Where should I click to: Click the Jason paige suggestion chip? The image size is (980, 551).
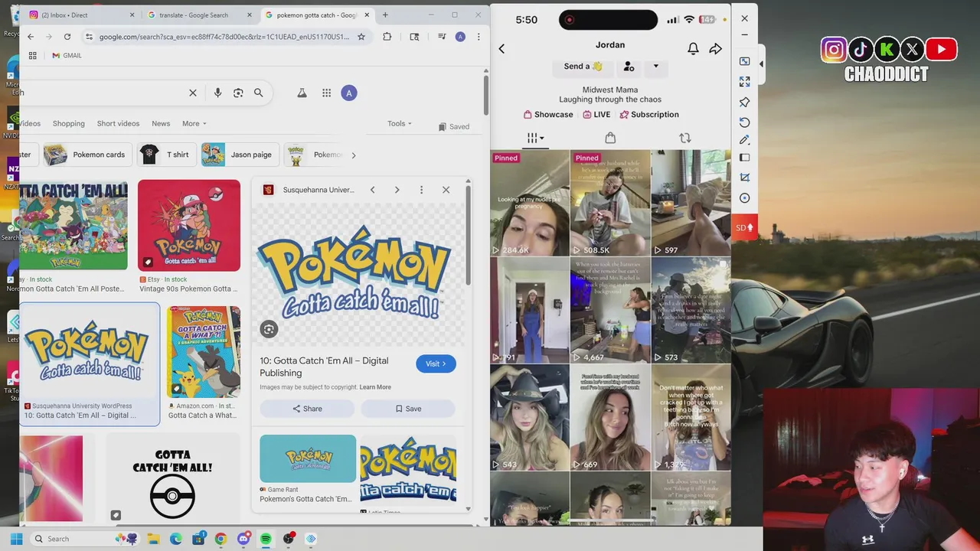(x=240, y=155)
